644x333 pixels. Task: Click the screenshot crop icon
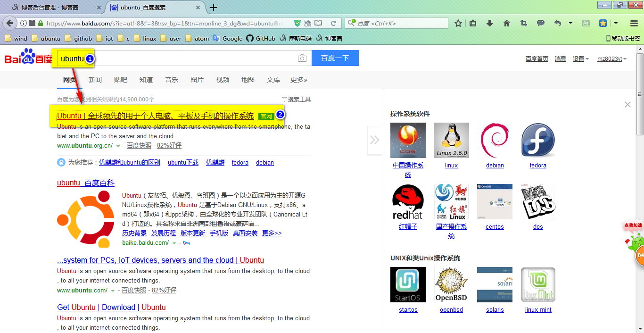click(524, 23)
